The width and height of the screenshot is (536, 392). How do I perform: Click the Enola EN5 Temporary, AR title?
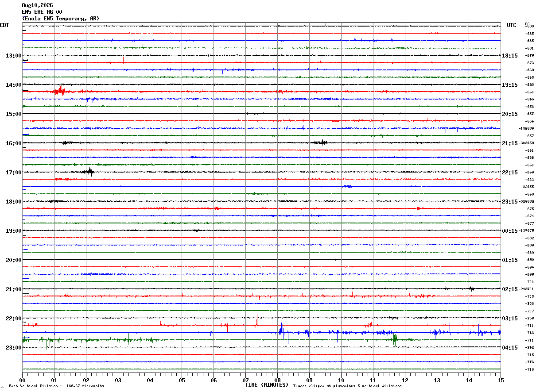click(61, 19)
